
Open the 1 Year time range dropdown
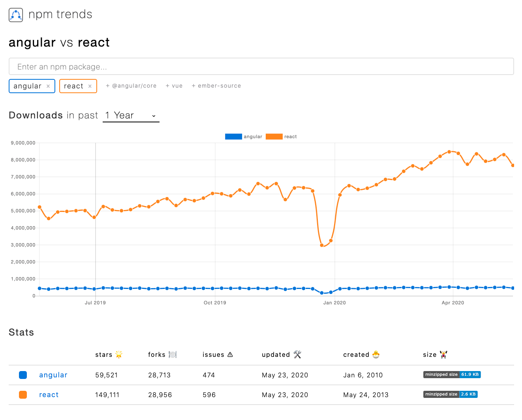[x=131, y=115]
